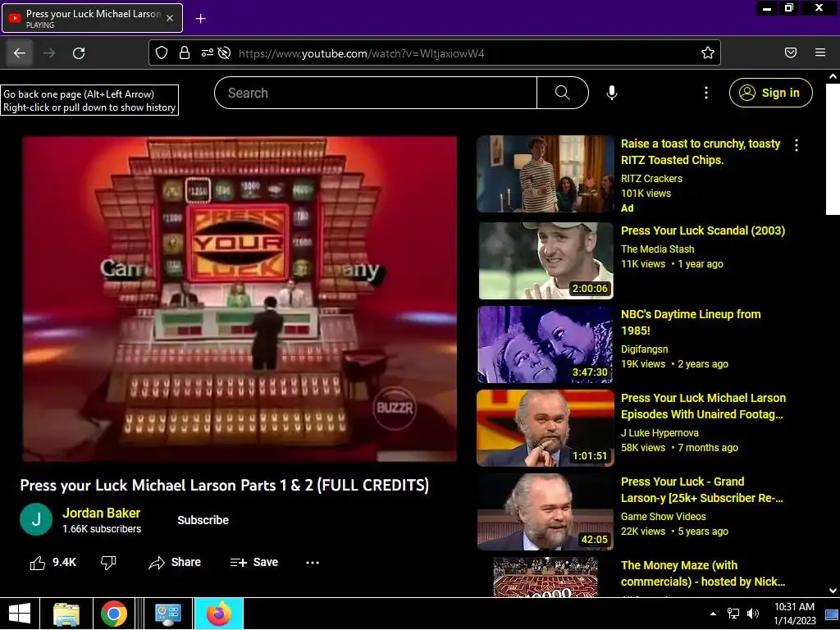Click the autoplay blocked icon in address bar
Image resolution: width=840 pixels, height=630 pixels.
pyautogui.click(x=225, y=52)
